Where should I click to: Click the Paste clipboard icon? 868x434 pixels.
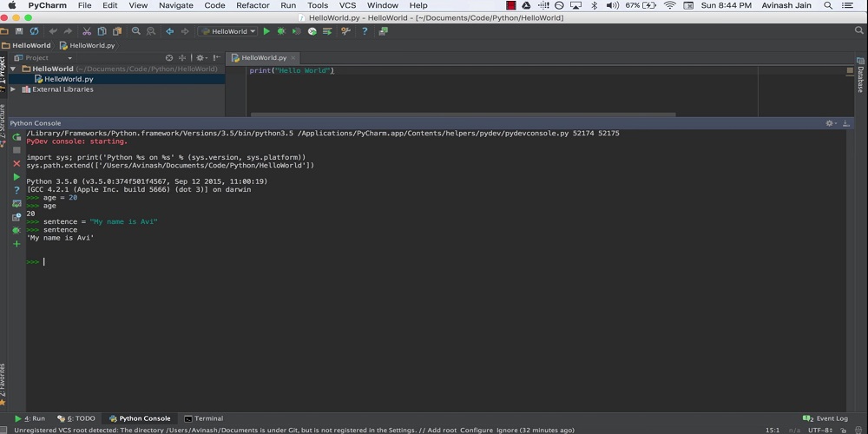pos(117,31)
